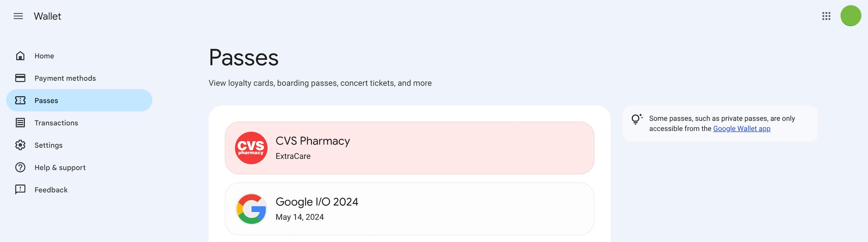Viewport: 868px width, 242px height.
Task: Click the Transactions receipt icon
Action: click(20, 123)
